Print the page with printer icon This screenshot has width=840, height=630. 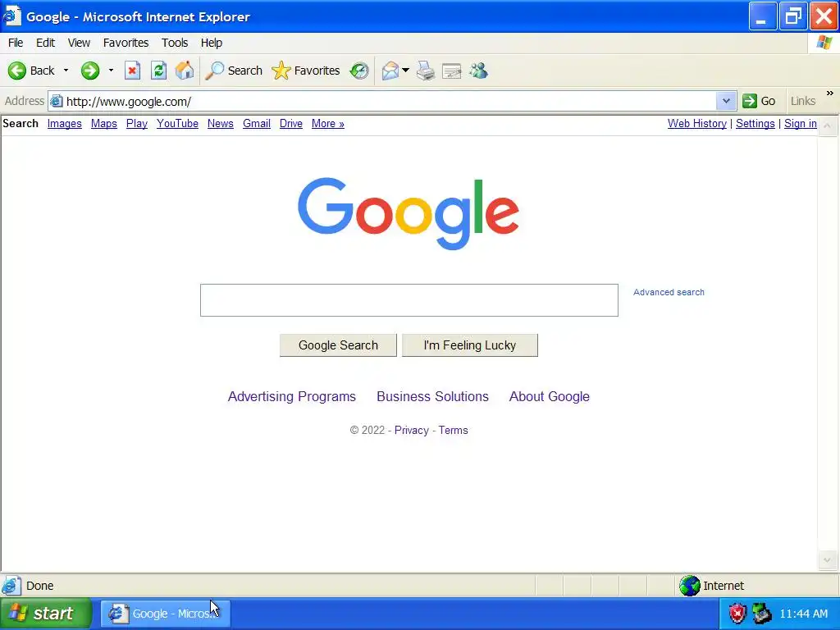[426, 71]
